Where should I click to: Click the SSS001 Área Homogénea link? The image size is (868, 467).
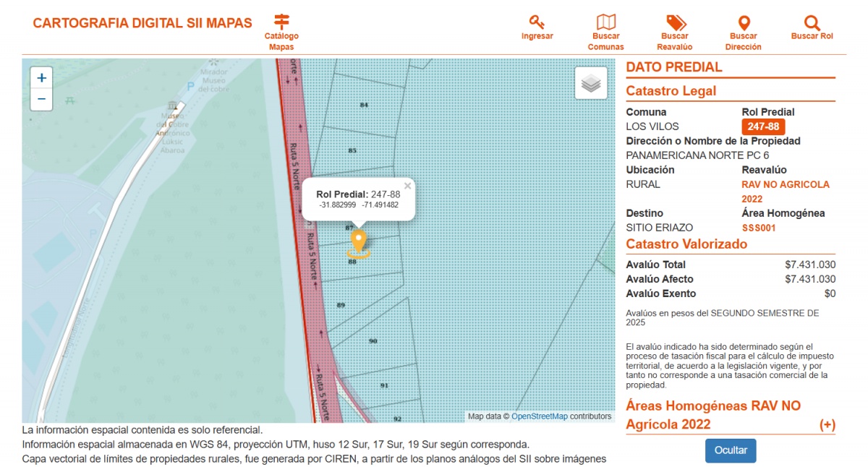click(759, 228)
